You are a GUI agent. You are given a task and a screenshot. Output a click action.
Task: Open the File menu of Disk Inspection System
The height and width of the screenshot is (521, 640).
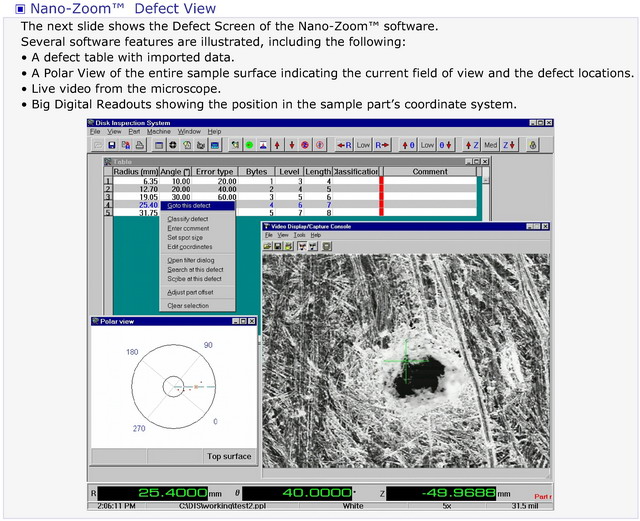pos(95,131)
